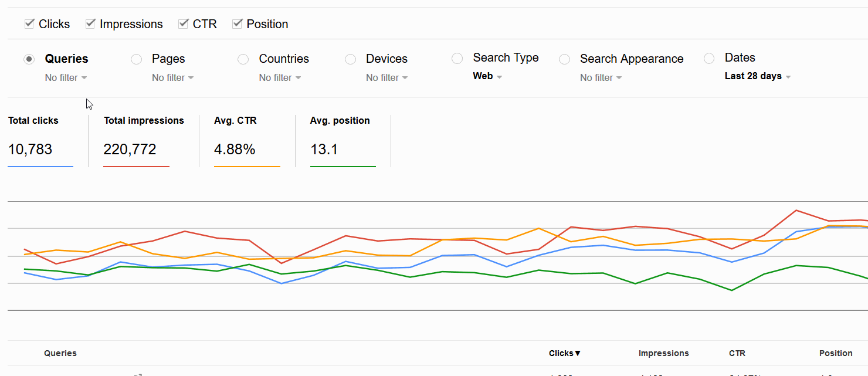868x376 pixels.
Task: Open the Countries No filter dropdown
Action: [x=280, y=77]
